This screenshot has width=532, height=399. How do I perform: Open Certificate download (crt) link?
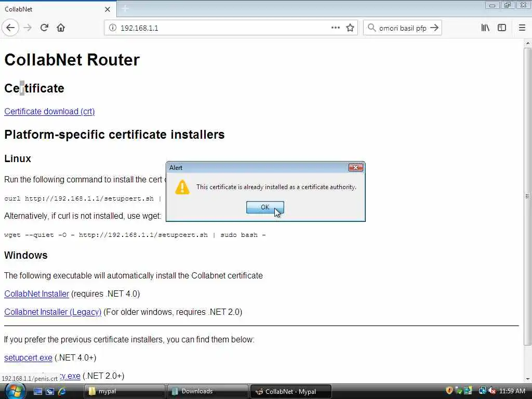click(49, 112)
